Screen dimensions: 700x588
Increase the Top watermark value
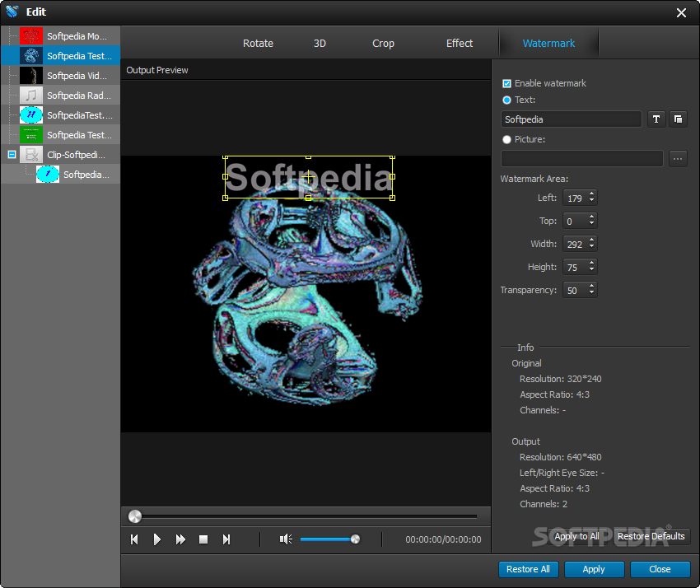pyautogui.click(x=592, y=217)
